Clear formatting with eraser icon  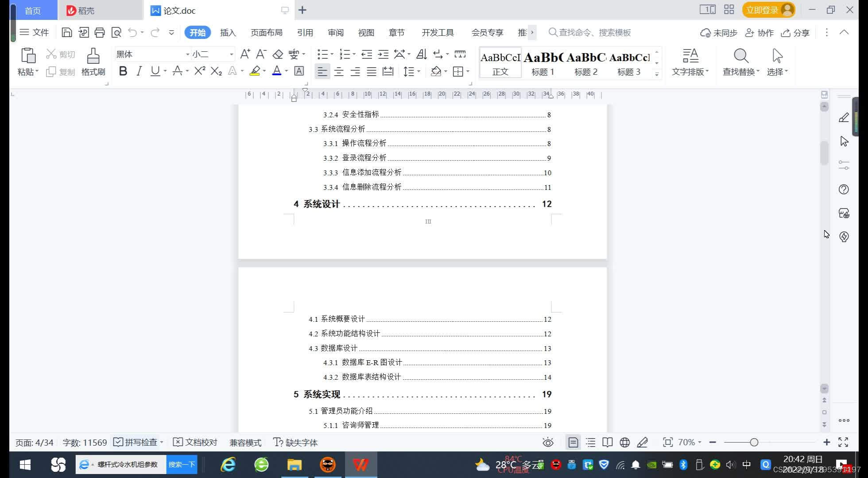click(x=278, y=54)
